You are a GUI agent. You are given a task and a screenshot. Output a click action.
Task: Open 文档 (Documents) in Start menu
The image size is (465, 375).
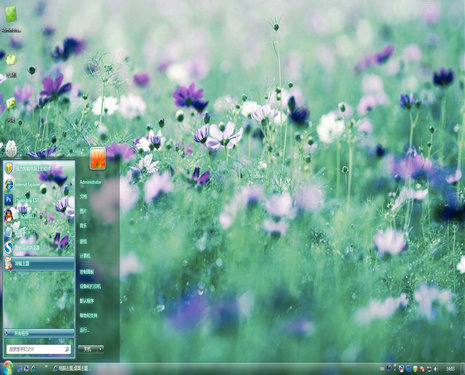[x=83, y=197]
